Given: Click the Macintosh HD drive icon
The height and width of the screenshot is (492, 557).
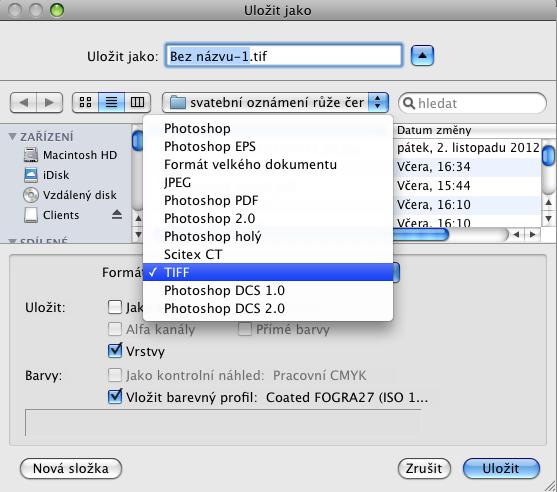Looking at the screenshot, I should (x=31, y=155).
